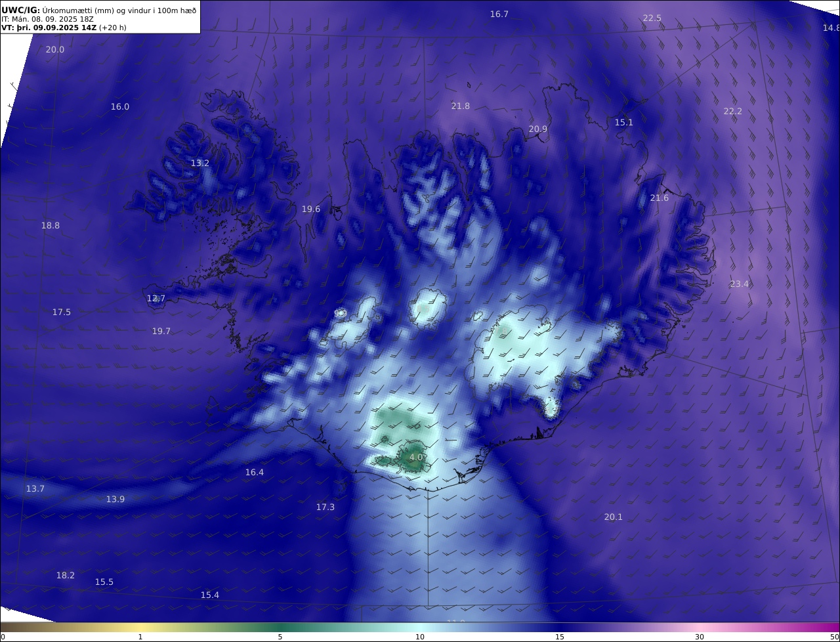
Task: Click the colorbar tick label 50
Action: 835,637
